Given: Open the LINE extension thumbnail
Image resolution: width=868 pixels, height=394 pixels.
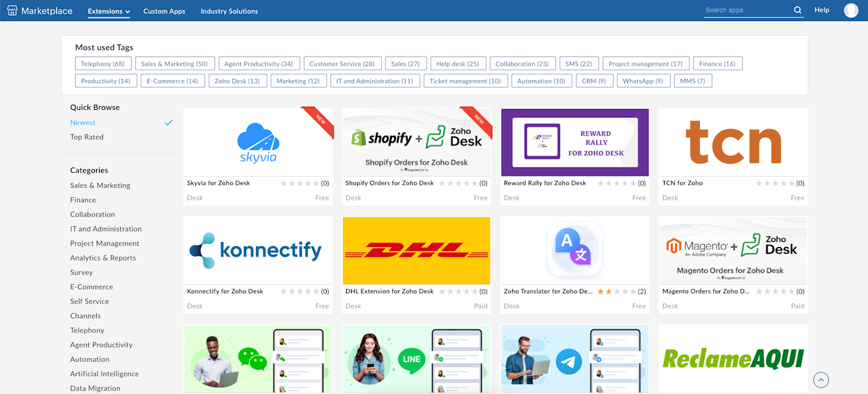Looking at the screenshot, I should 417,359.
